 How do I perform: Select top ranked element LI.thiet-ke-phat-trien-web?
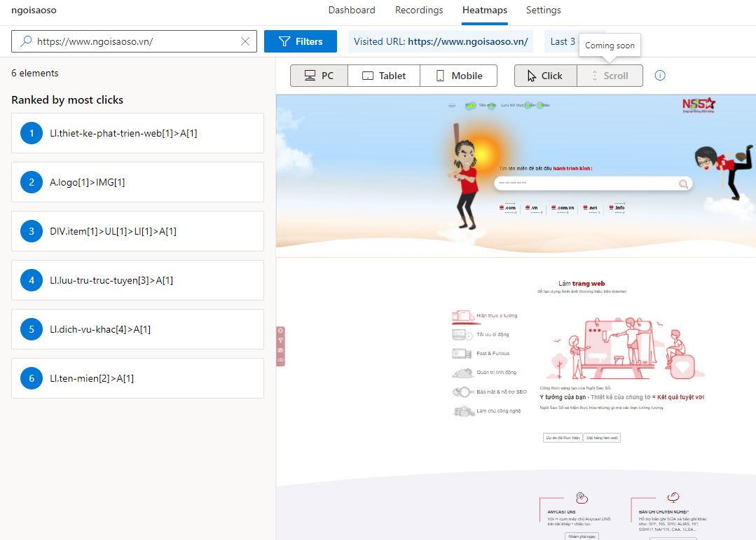click(x=137, y=133)
